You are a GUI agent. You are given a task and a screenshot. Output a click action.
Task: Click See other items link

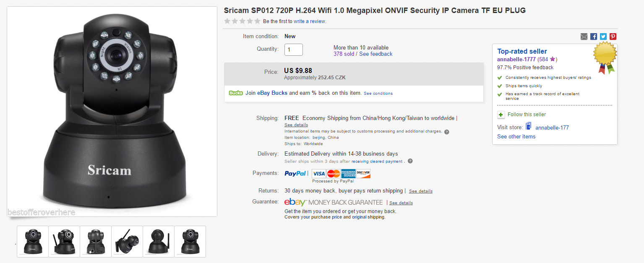pyautogui.click(x=516, y=137)
